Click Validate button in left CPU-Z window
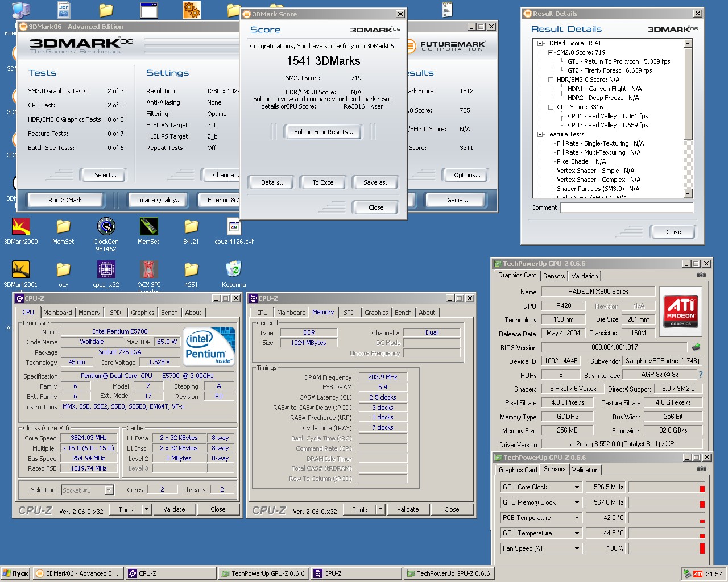The image size is (728, 582). 174,509
